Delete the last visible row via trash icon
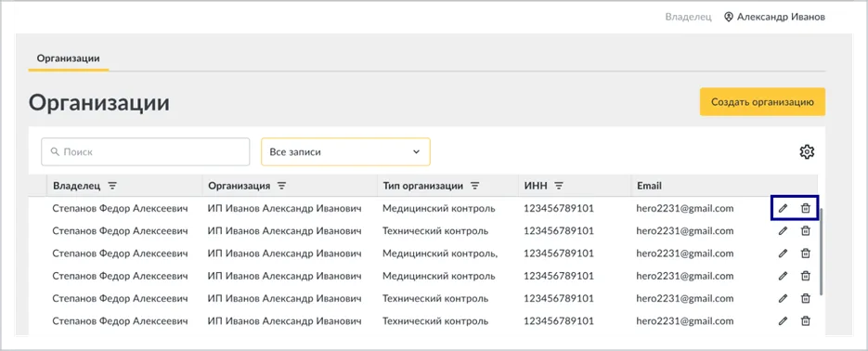This screenshot has height=351, width=868. click(806, 320)
